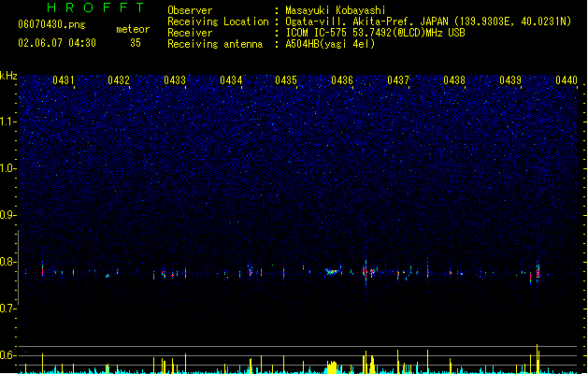588x374 pixels.
Task: Click the 0434 time marker
Action: point(231,80)
